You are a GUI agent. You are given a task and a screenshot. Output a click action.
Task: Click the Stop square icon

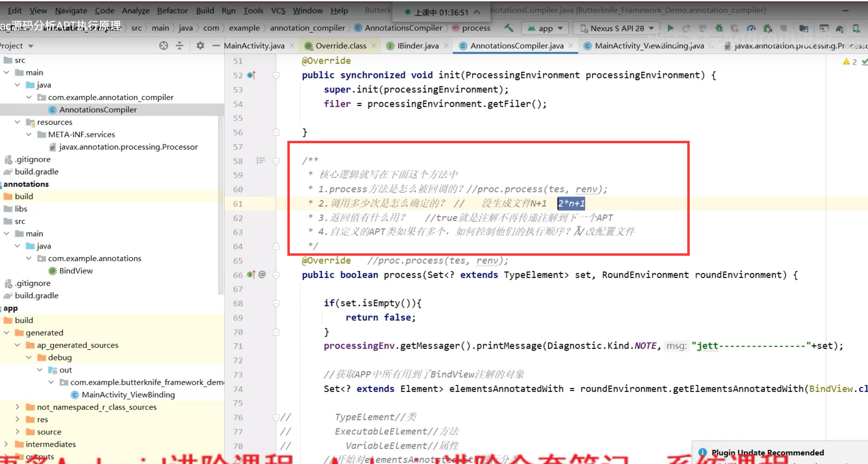(784, 28)
